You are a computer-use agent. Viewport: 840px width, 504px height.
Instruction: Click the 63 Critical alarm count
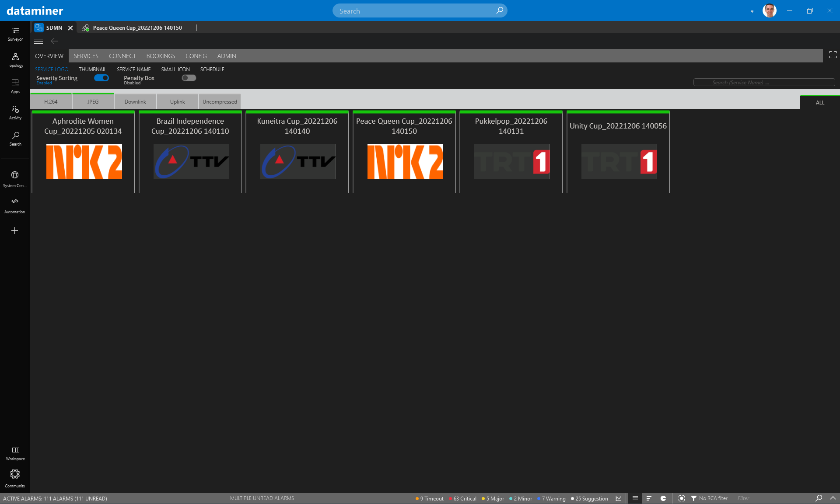(462, 498)
